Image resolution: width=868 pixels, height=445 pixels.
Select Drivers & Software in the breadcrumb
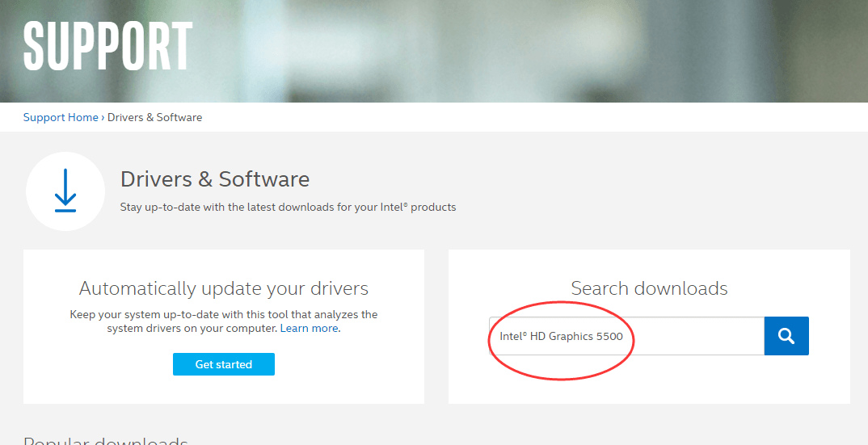pyautogui.click(x=154, y=117)
